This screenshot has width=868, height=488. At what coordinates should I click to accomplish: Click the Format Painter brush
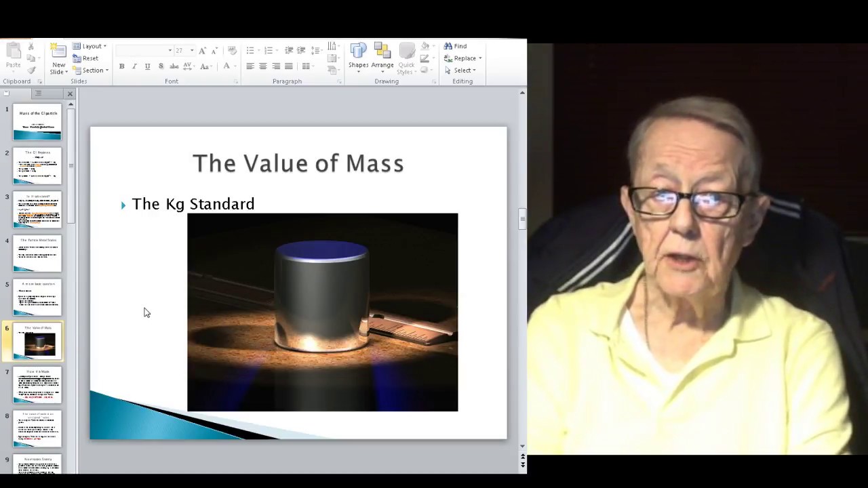pyautogui.click(x=31, y=70)
